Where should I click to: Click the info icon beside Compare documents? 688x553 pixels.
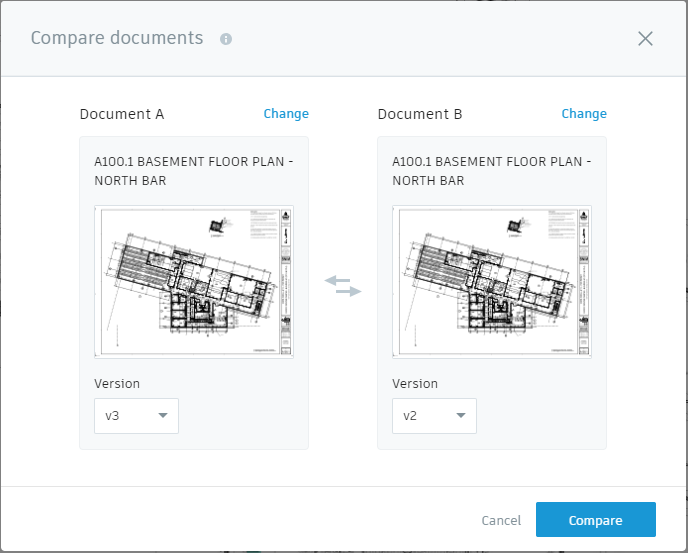[226, 39]
